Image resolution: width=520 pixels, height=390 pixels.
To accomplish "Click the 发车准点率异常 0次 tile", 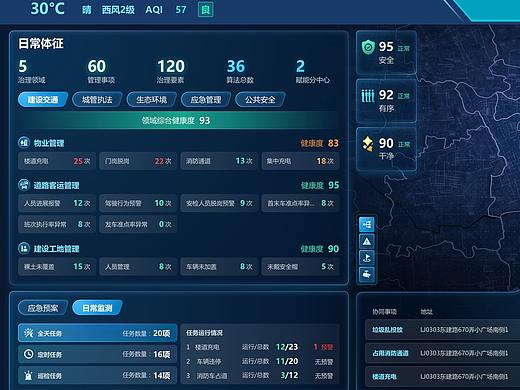I will pyautogui.click(x=138, y=224).
